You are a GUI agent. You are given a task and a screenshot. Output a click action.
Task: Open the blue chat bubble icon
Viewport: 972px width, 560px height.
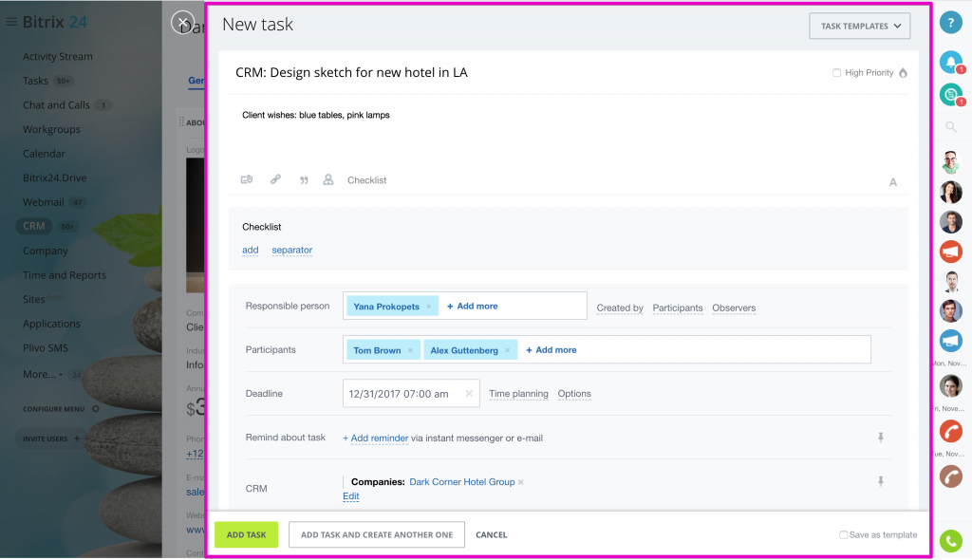pos(951,341)
